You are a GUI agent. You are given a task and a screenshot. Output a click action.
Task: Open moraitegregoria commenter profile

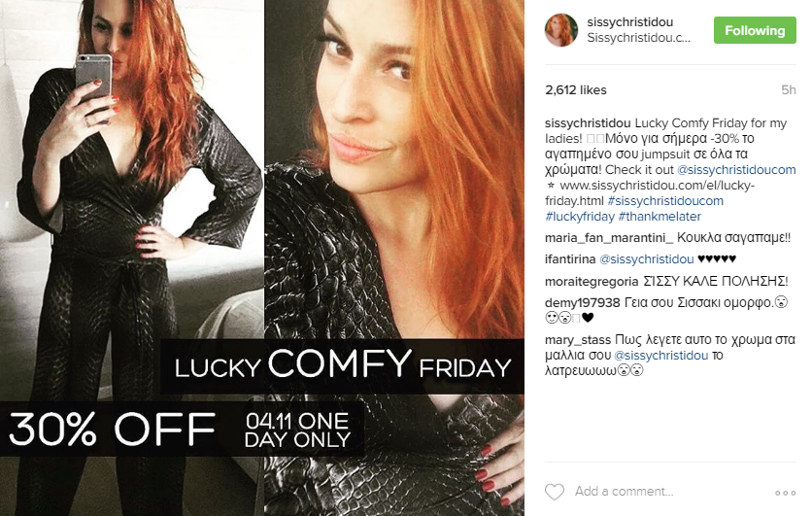pyautogui.click(x=592, y=281)
